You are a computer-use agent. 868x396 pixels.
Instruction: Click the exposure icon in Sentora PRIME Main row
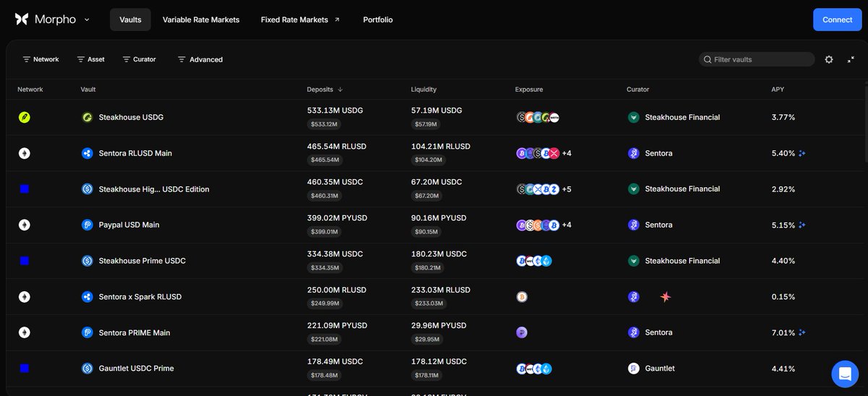[x=522, y=332]
